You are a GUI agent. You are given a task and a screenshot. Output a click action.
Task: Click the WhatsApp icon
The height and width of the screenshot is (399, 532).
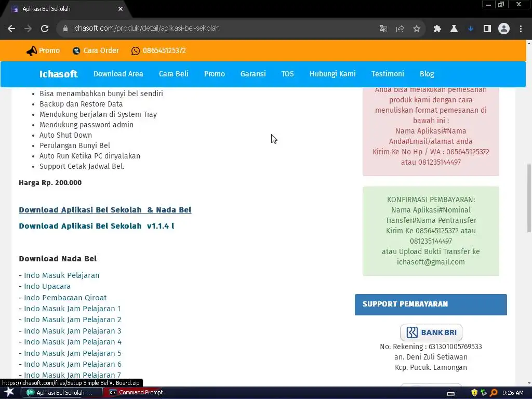point(136,50)
